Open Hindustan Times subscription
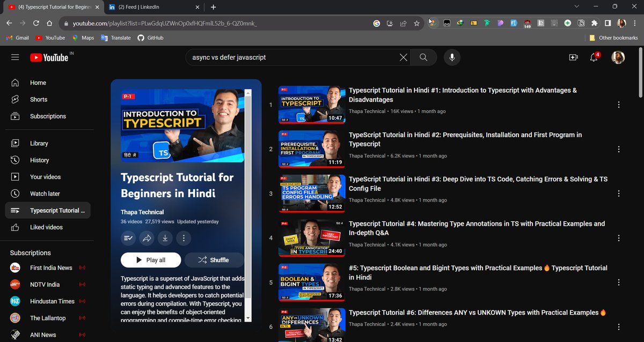The width and height of the screenshot is (644, 342). pos(48,301)
